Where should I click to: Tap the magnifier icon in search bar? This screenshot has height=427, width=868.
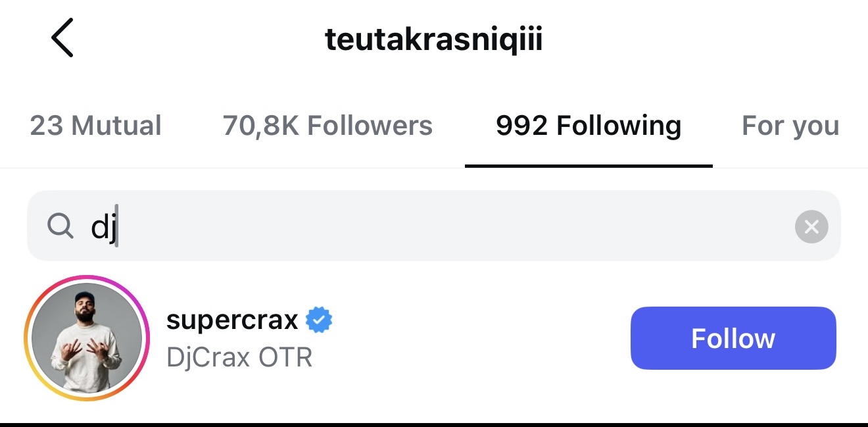click(60, 226)
